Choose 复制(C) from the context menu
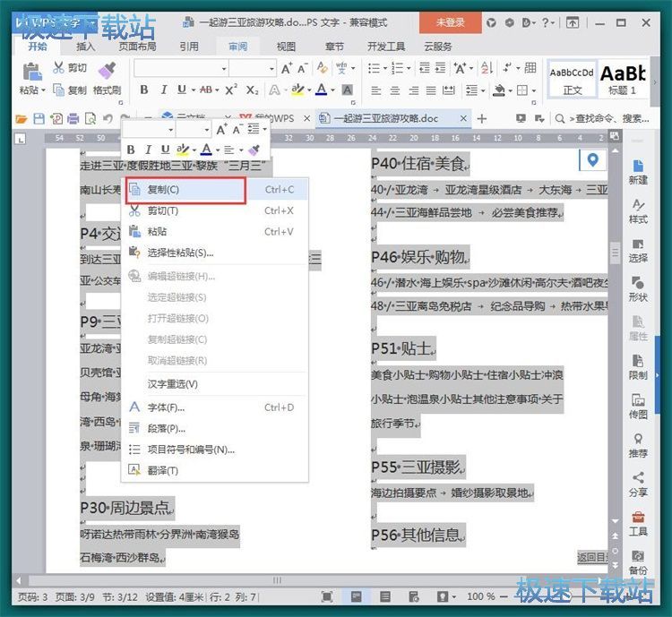 163,190
